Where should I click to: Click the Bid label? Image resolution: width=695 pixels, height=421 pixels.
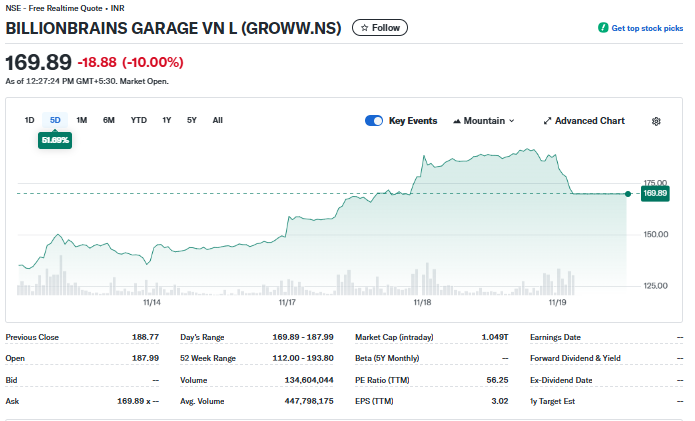[x=11, y=380]
